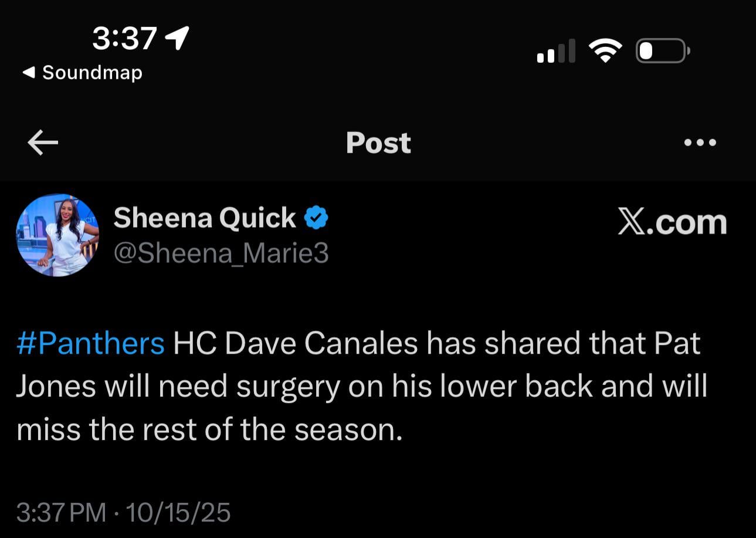The width and height of the screenshot is (756, 538).
Task: Tap the back arrow to exit the post
Action: tap(43, 142)
